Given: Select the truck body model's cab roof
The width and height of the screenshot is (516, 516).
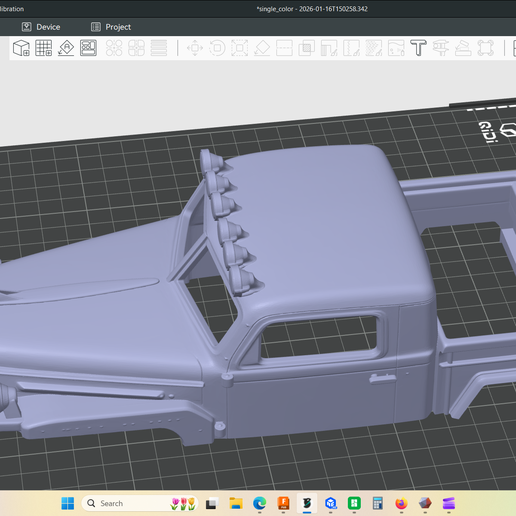Looking at the screenshot, I should (327, 227).
